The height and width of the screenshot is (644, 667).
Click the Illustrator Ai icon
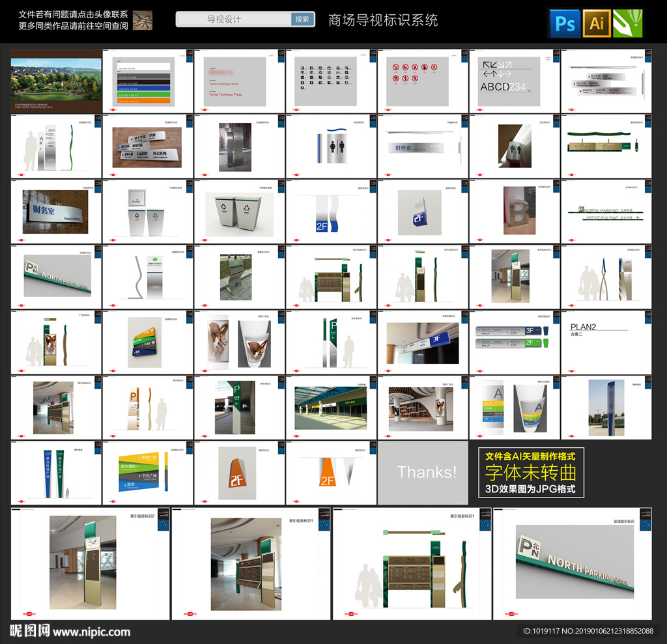pyautogui.click(x=597, y=23)
